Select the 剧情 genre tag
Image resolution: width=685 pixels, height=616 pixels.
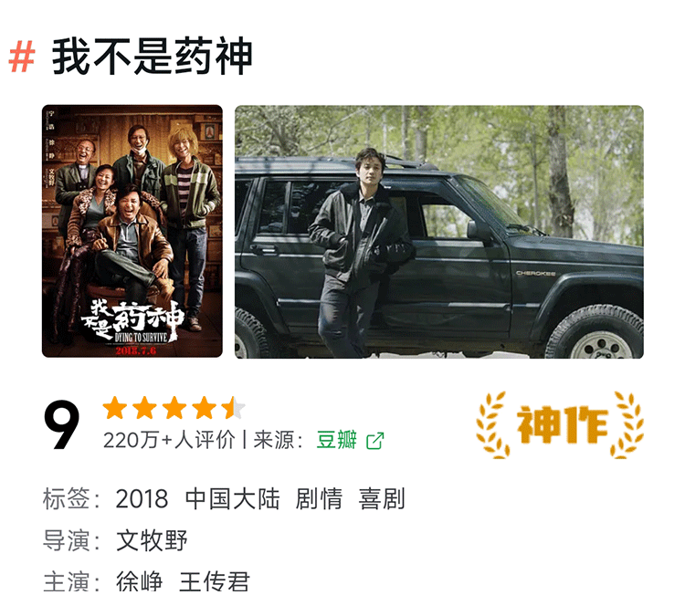[319, 498]
